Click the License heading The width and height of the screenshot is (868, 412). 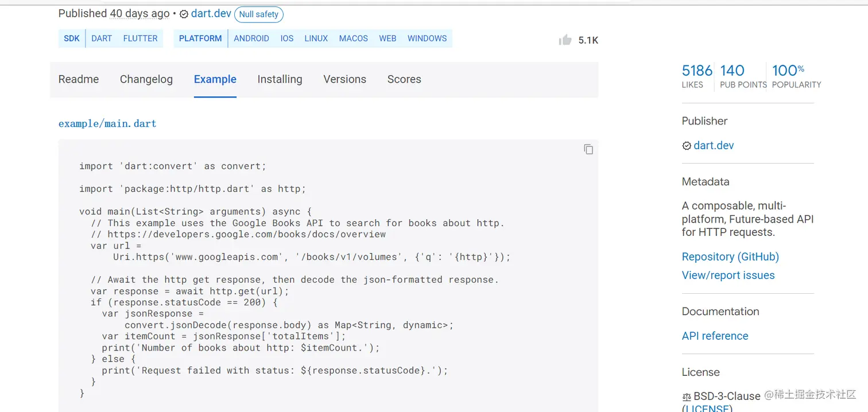click(700, 372)
